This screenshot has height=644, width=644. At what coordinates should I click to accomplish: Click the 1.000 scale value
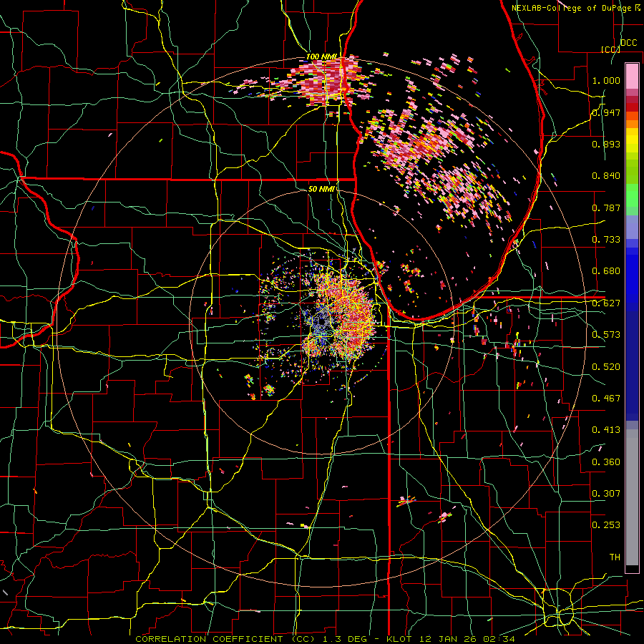pos(606,80)
